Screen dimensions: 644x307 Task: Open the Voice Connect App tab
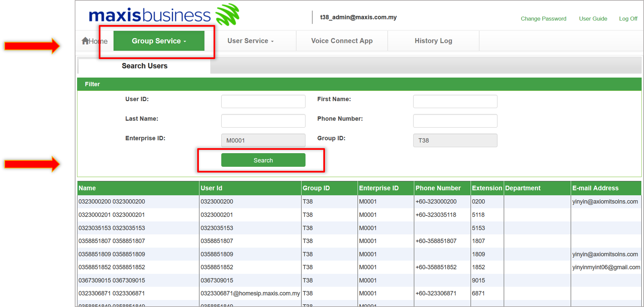[342, 41]
